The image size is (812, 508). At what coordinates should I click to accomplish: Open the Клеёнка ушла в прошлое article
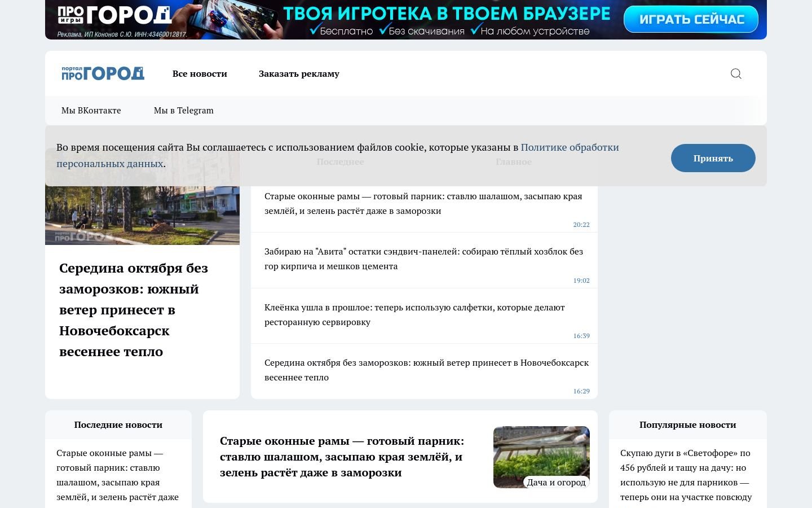414,314
